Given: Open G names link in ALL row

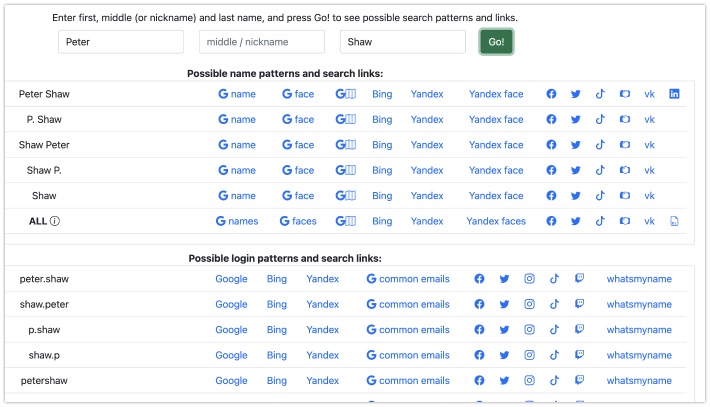Looking at the screenshot, I should [237, 221].
